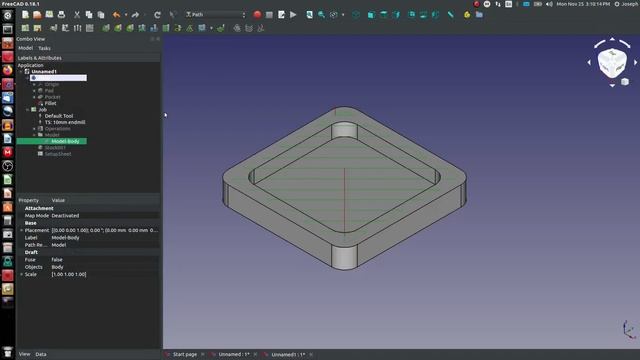640x360 pixels.
Task: Select the Default Tool tree item
Action: (x=59, y=116)
